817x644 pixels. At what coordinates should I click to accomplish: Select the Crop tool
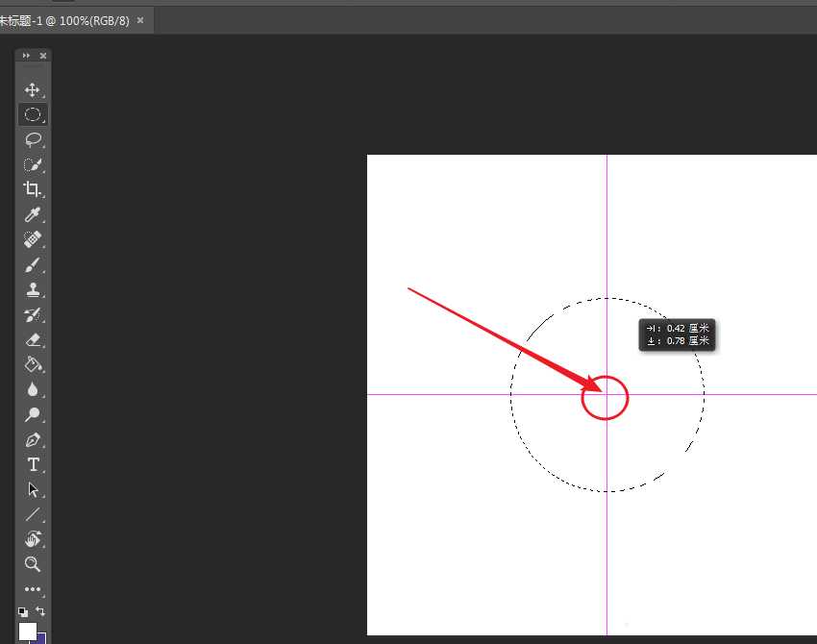(34, 189)
